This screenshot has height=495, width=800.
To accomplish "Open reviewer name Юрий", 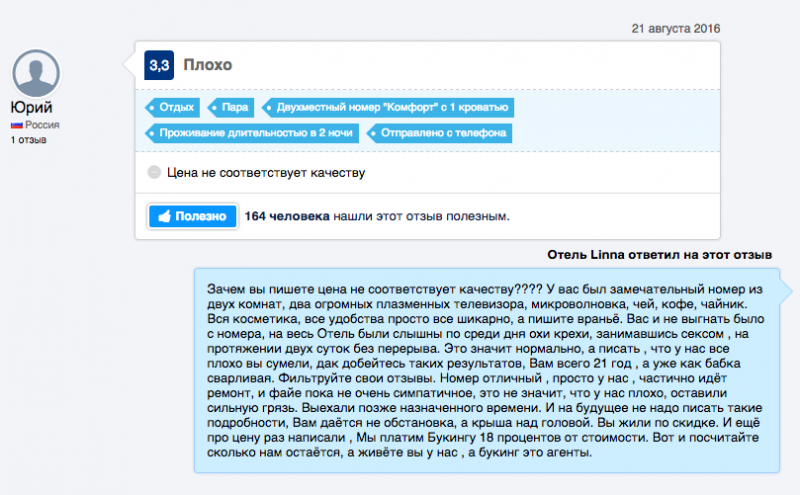I will [x=31, y=107].
